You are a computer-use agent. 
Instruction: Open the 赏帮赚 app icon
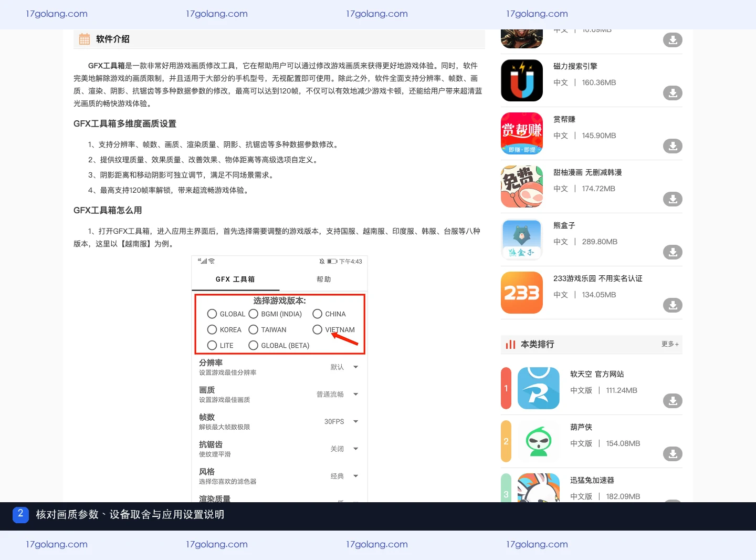click(x=522, y=133)
